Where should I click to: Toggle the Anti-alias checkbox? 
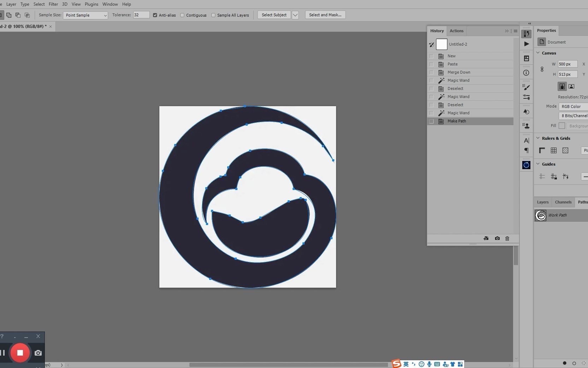coord(155,15)
